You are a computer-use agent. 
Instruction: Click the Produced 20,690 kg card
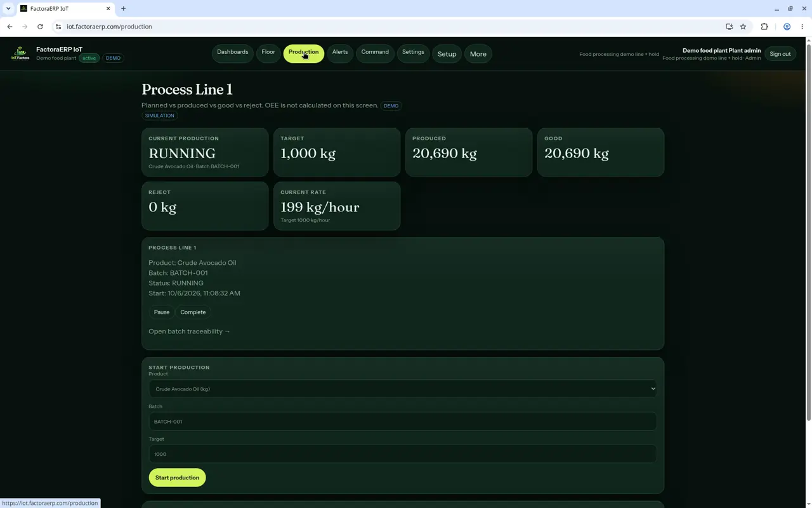click(469, 152)
